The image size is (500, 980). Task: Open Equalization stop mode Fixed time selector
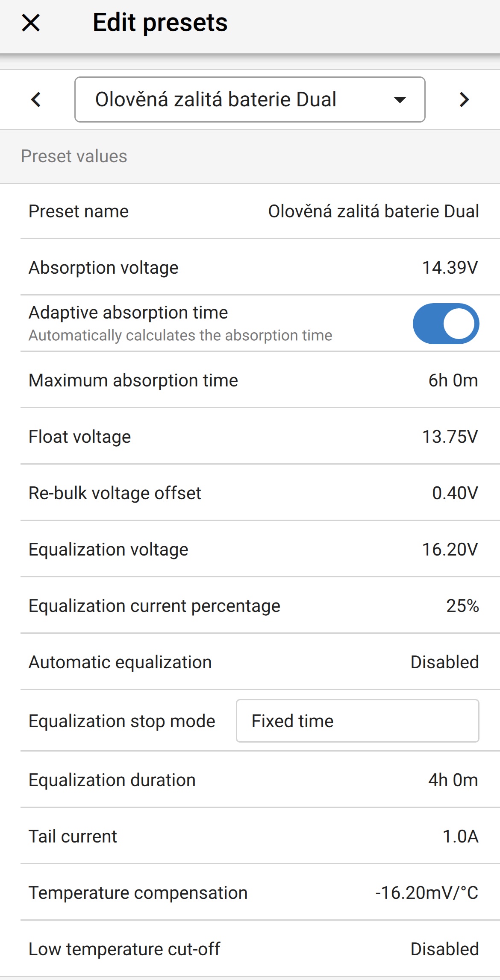pos(357,721)
